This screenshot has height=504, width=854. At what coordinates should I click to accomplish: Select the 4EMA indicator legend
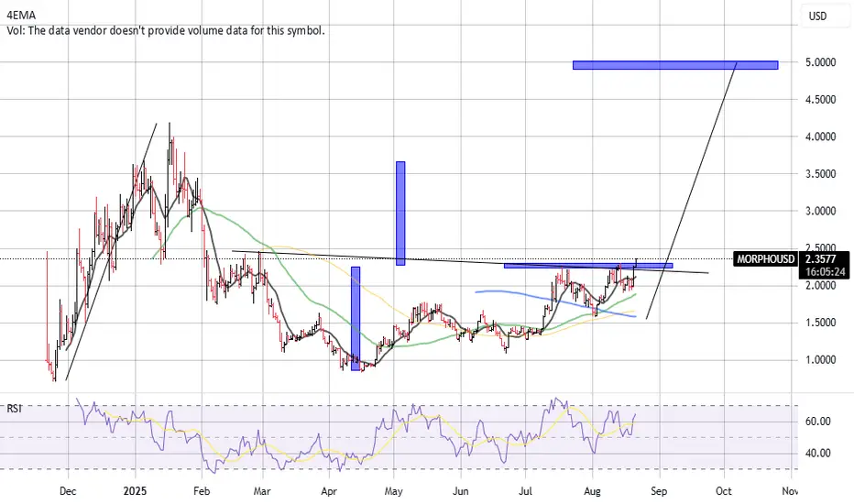21,16
